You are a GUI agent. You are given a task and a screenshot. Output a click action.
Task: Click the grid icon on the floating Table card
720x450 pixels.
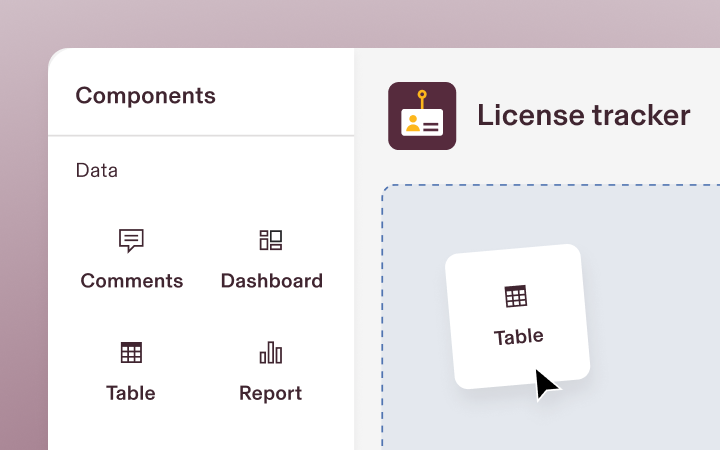(x=516, y=296)
